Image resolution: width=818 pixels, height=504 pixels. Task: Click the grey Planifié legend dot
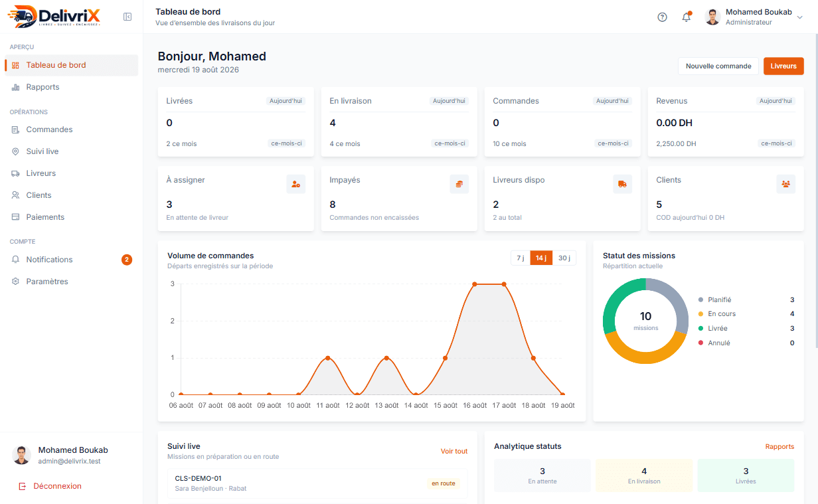click(700, 300)
